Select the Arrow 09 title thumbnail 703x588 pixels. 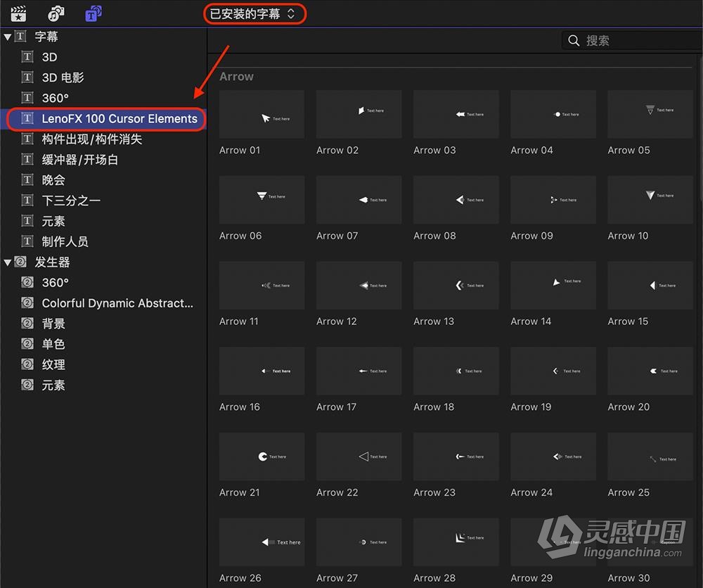(553, 200)
